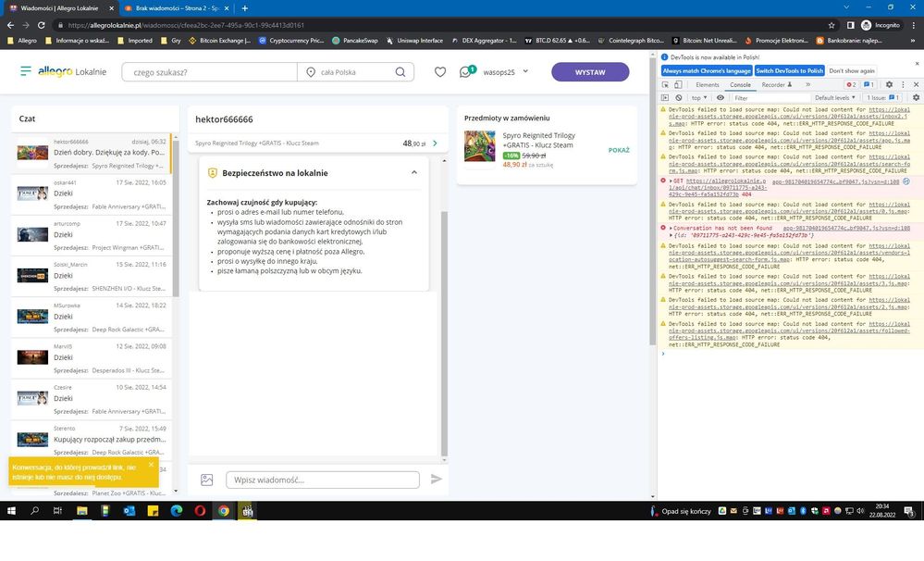Viewport: 924px width, 561px height.
Task: Click the cała Polska location field
Action: coord(345,72)
